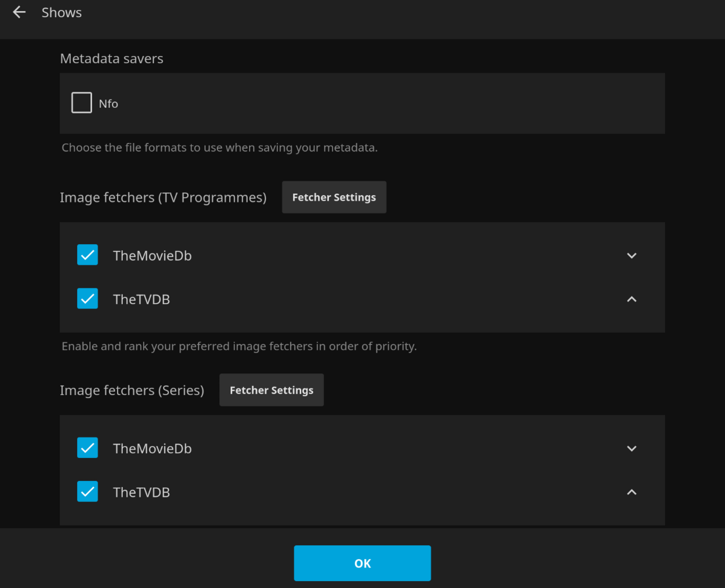The width and height of the screenshot is (725, 588).
Task: Click the Metadata savers heading
Action: click(x=112, y=59)
